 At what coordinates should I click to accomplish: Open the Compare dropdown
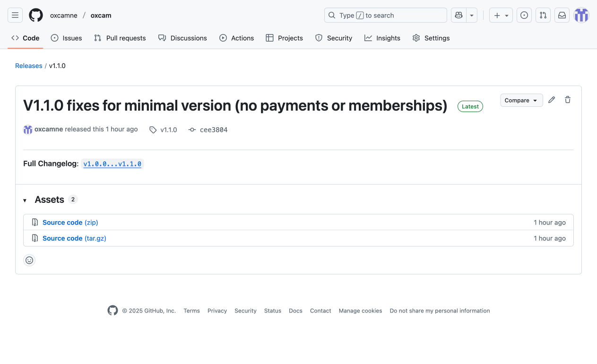click(522, 100)
